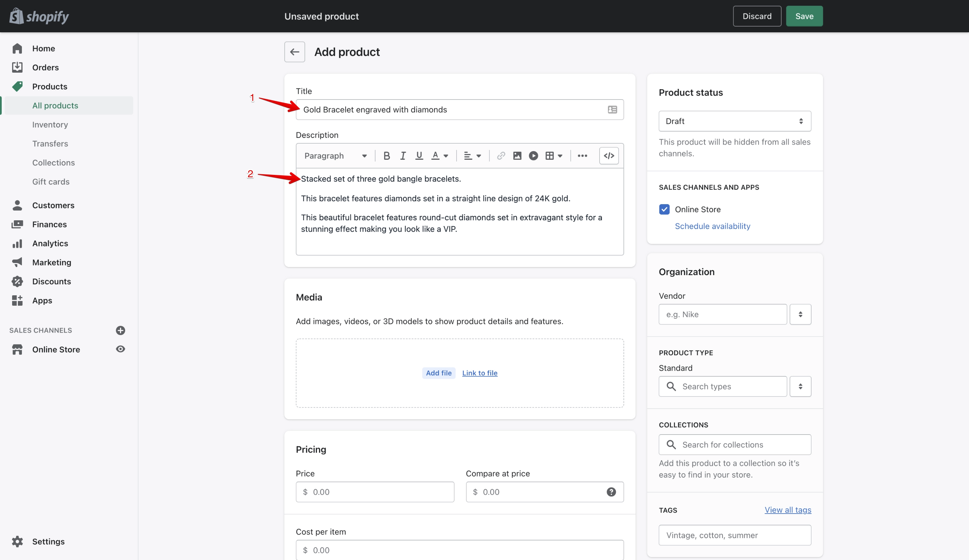Image resolution: width=969 pixels, height=560 pixels.
Task: Click Link to file
Action: (479, 373)
